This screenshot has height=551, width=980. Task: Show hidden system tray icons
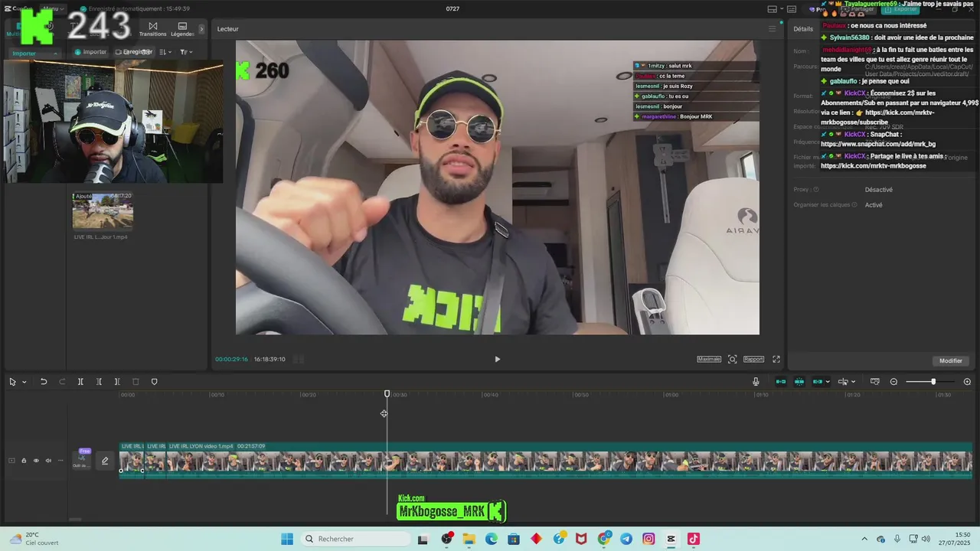tap(864, 539)
